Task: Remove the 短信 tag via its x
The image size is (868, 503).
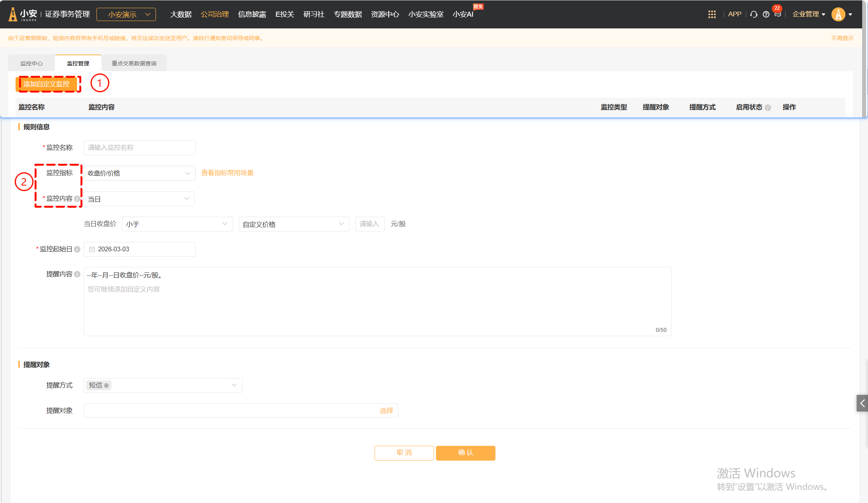Action: pyautogui.click(x=106, y=386)
